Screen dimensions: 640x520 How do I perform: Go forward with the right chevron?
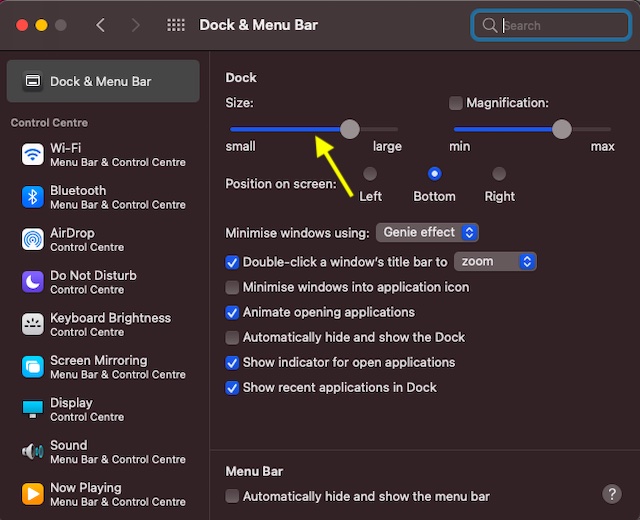(x=136, y=25)
